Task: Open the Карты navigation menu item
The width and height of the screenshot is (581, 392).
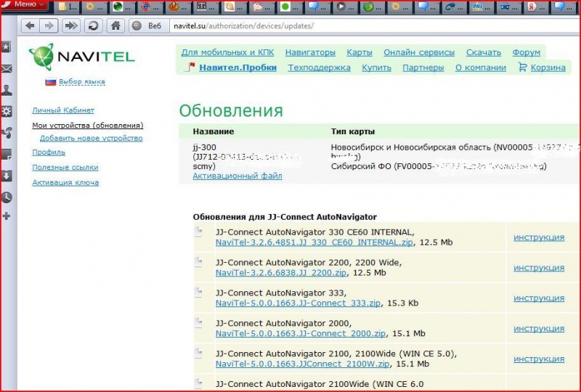Action: tap(359, 52)
